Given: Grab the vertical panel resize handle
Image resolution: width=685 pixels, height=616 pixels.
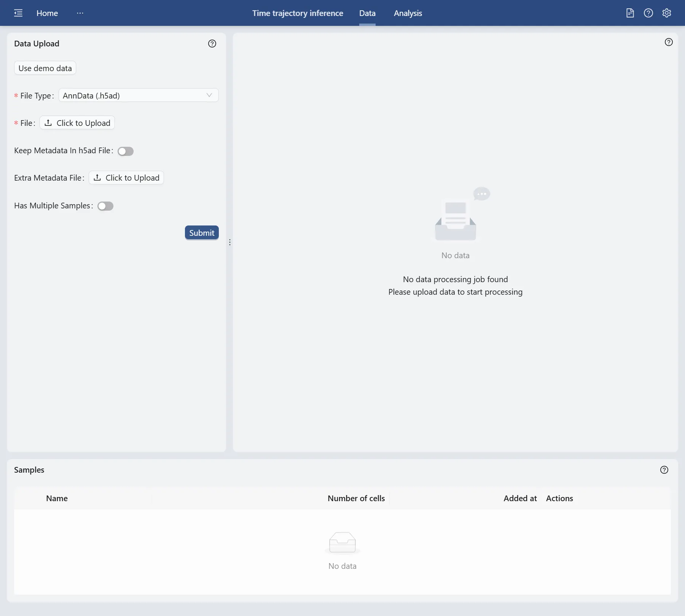Looking at the screenshot, I should pyautogui.click(x=230, y=242).
